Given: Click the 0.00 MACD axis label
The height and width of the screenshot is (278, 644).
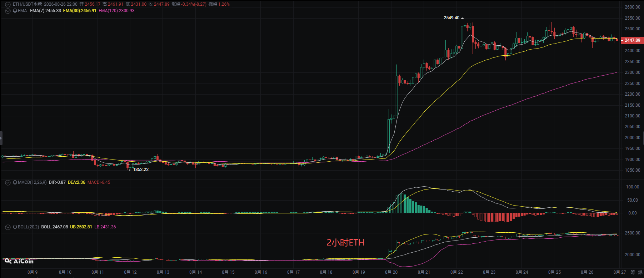Looking at the screenshot, I should coord(633,213).
